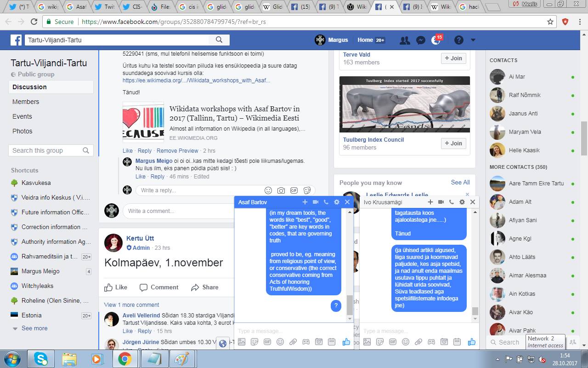
Task: Join the Tuulberg Index Council group
Action: pos(453,144)
